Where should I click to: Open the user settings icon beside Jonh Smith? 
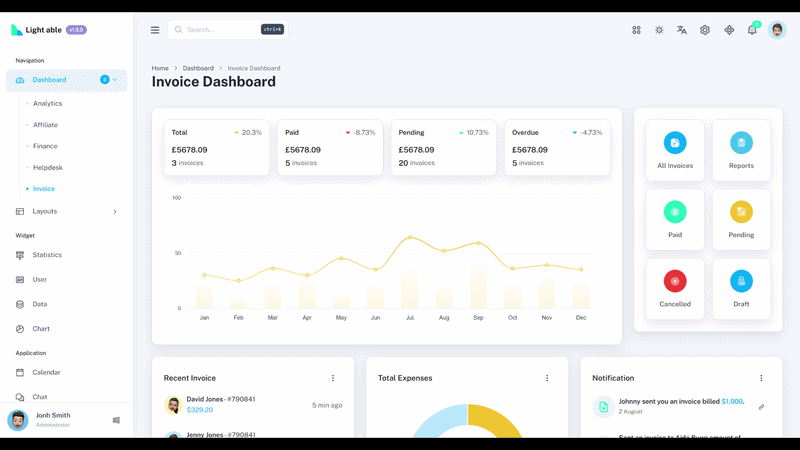click(116, 420)
